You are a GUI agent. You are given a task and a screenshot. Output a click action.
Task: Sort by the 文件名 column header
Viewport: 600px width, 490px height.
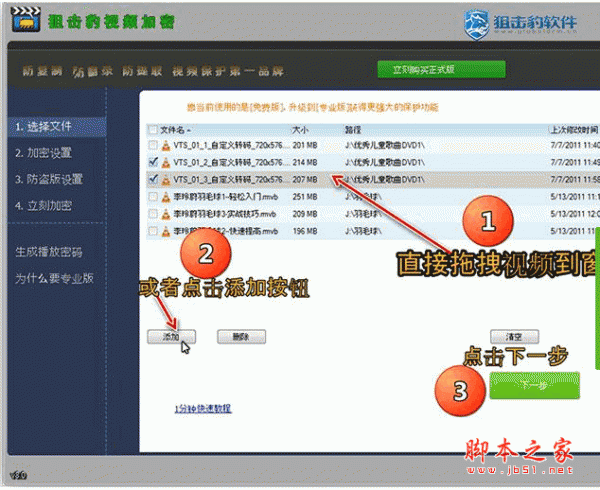(175, 130)
